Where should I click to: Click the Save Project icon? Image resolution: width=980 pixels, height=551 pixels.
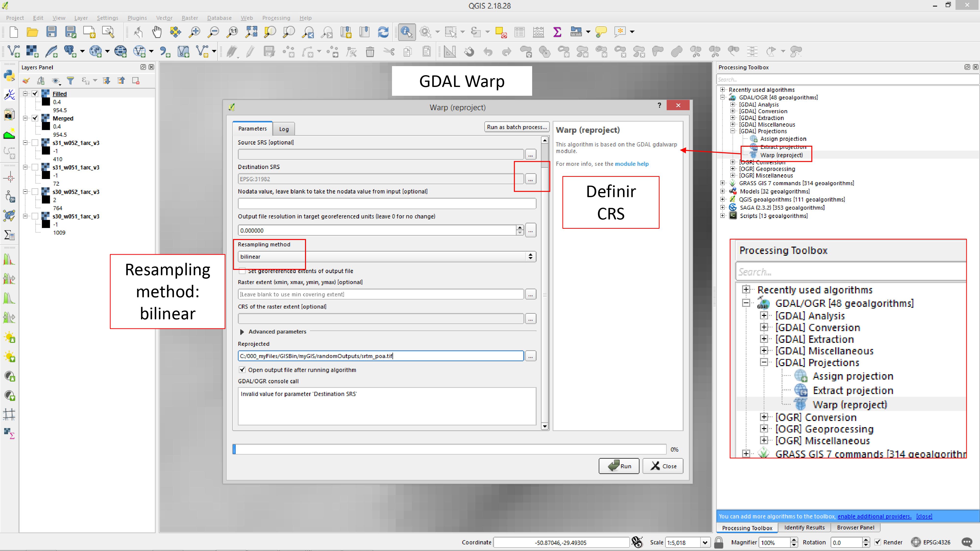click(51, 32)
